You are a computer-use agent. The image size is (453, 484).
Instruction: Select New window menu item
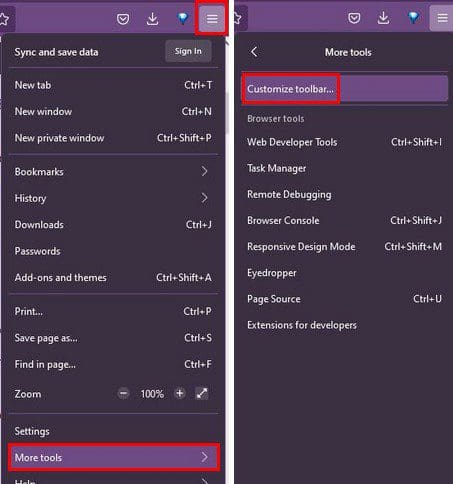pyautogui.click(x=113, y=111)
